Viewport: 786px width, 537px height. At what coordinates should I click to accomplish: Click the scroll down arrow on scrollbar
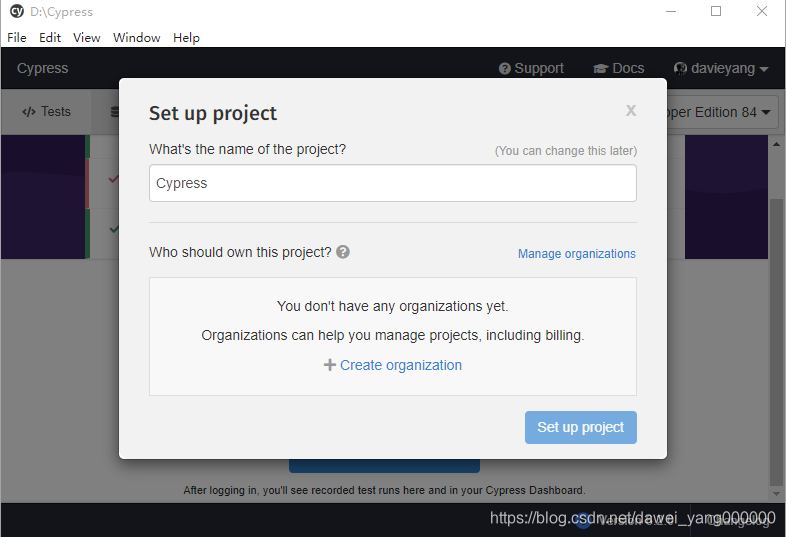coord(776,493)
